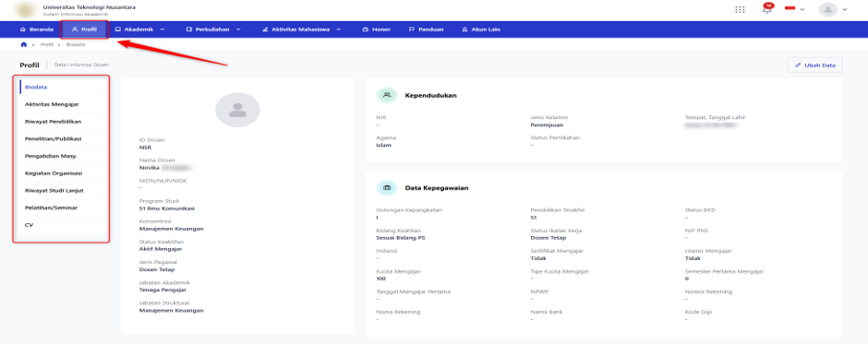Go to the Beranda menu
The height and width of the screenshot is (344, 868).
pos(37,30)
